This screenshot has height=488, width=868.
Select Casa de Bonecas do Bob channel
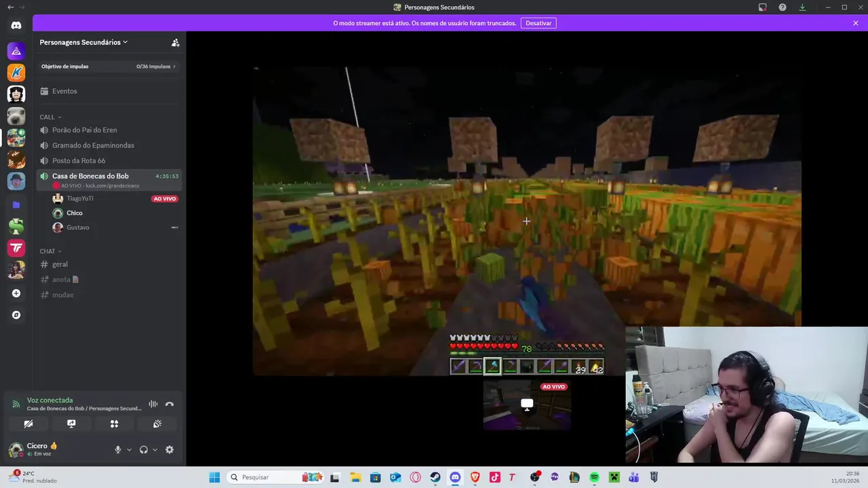tap(109, 180)
